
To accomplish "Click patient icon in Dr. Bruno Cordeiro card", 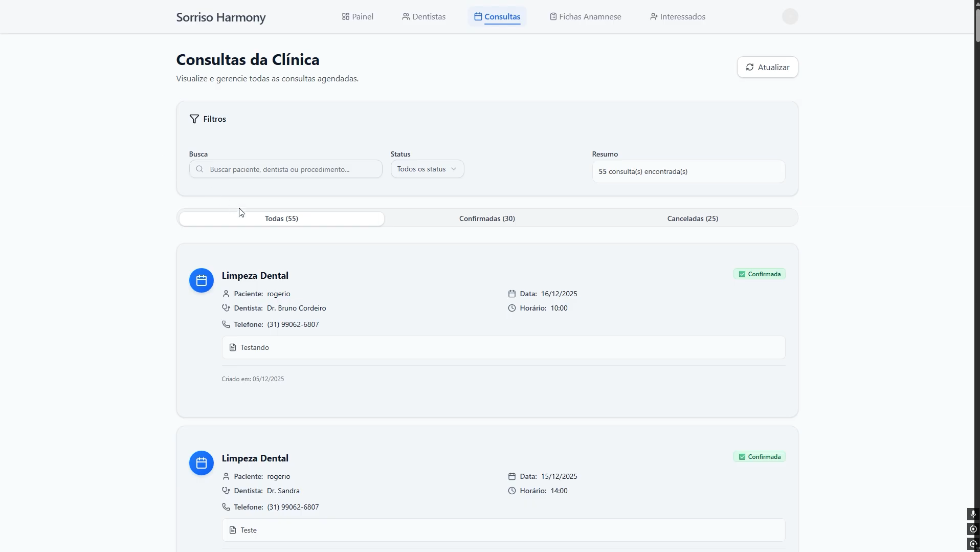I will [x=226, y=294].
